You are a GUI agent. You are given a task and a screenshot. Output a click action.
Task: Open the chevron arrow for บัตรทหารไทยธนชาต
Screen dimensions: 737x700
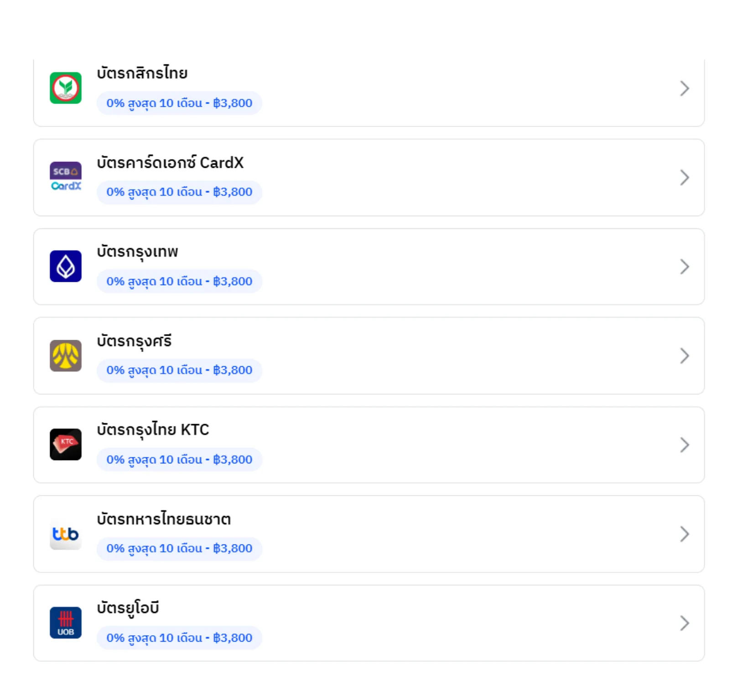[684, 534]
